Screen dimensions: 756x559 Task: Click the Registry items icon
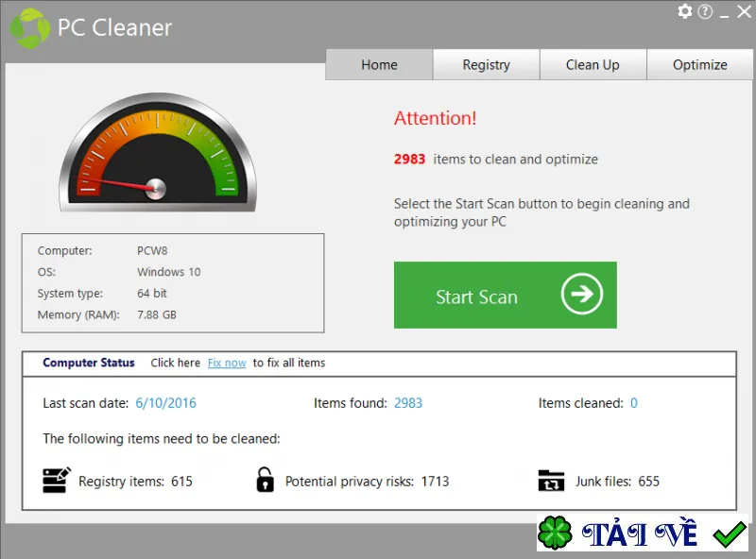(57, 480)
